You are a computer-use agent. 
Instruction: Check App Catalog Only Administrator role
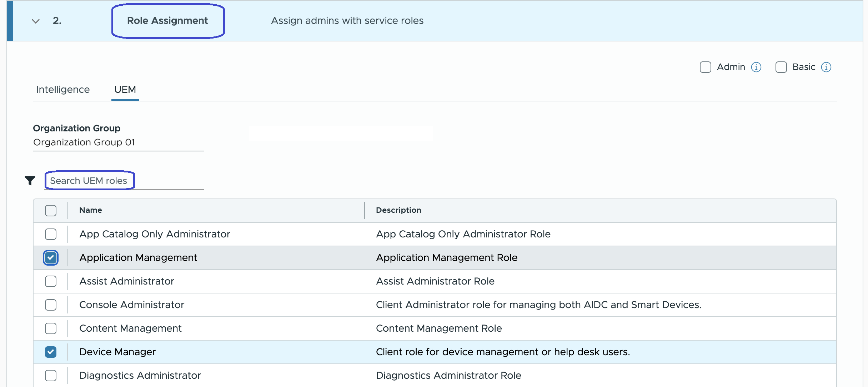[x=51, y=234]
